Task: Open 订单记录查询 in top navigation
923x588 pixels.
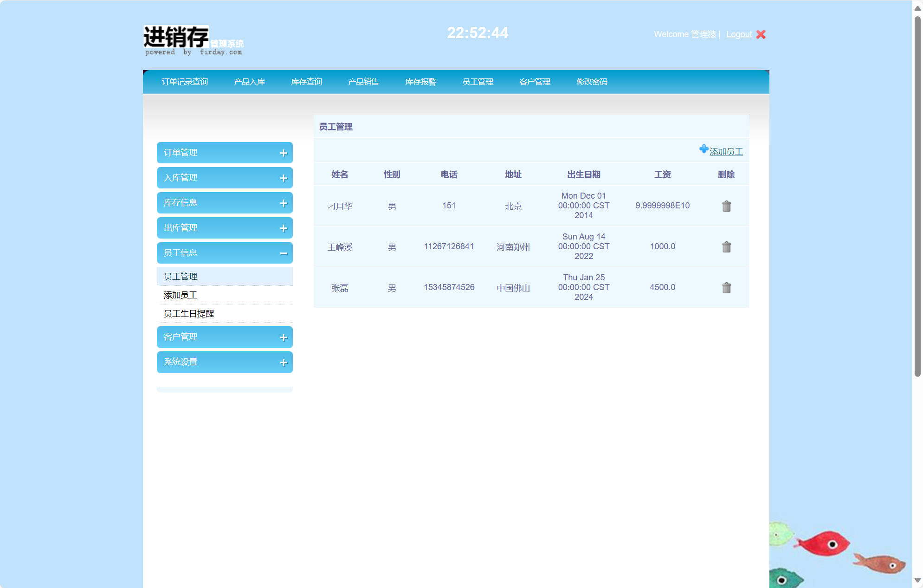Action: tap(185, 82)
